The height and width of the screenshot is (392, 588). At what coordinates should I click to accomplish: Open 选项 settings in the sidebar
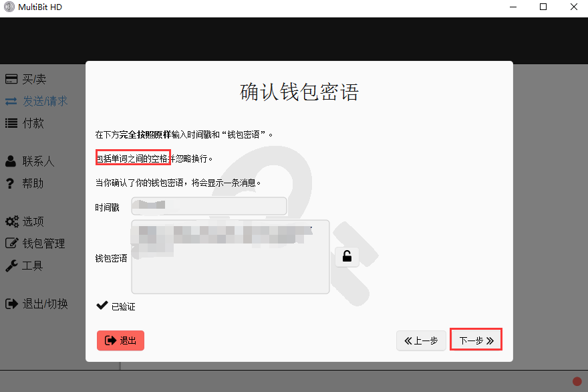(24, 221)
